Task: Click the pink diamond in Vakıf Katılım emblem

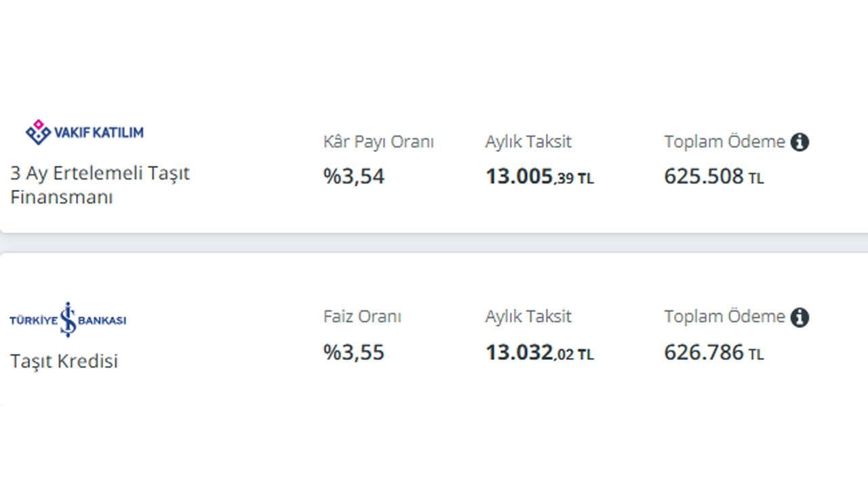Action: (39, 125)
